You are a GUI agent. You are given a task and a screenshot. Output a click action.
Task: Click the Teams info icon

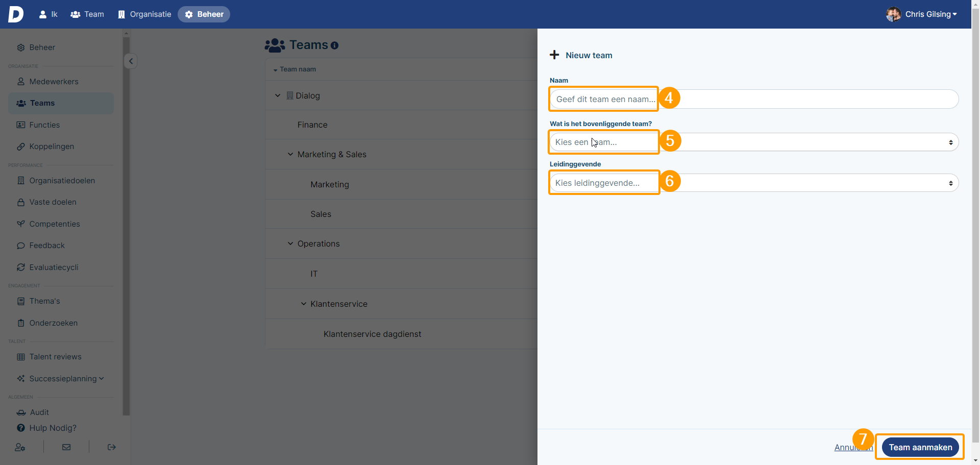point(334,45)
